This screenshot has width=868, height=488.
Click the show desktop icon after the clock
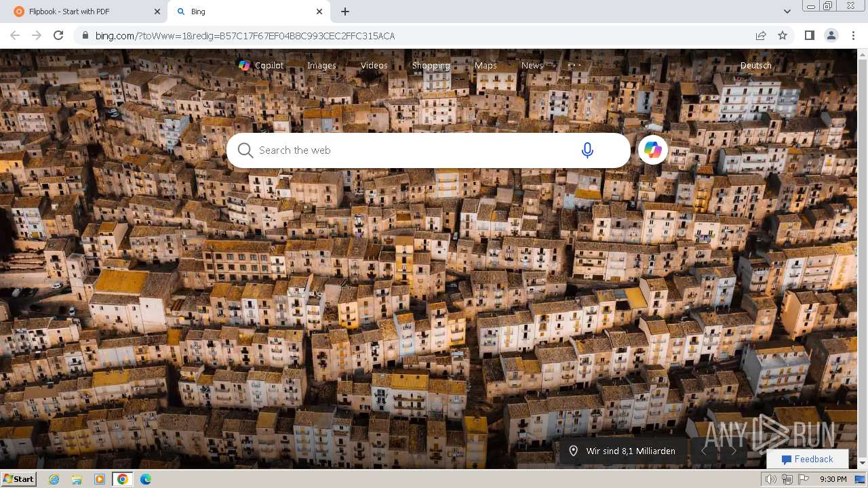coord(861,479)
